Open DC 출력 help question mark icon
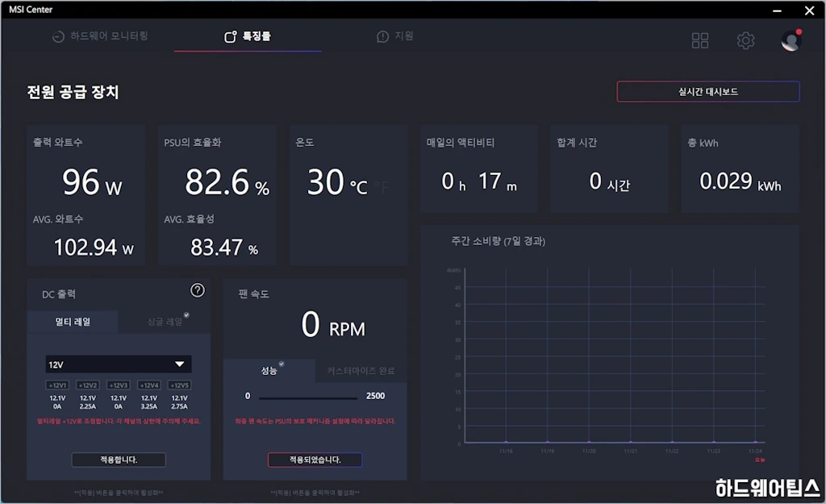The height and width of the screenshot is (504, 826). pyautogui.click(x=198, y=290)
